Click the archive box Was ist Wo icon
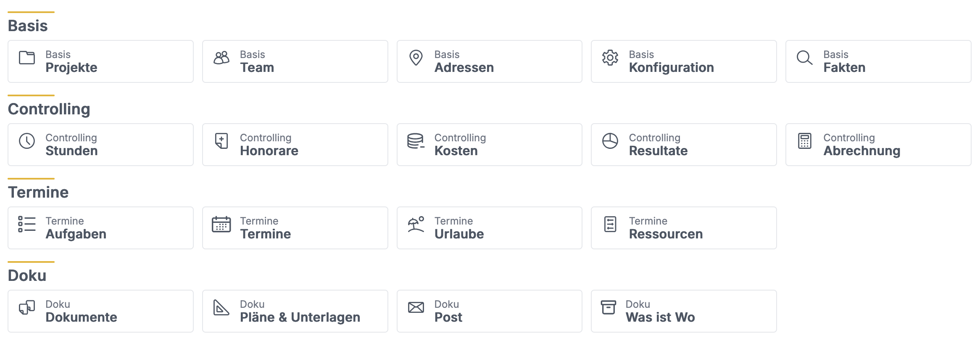This screenshot has width=980, height=349. coord(609,307)
